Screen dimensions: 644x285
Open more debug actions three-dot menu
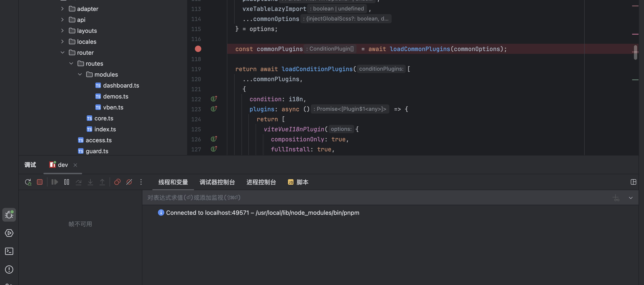[x=141, y=182]
